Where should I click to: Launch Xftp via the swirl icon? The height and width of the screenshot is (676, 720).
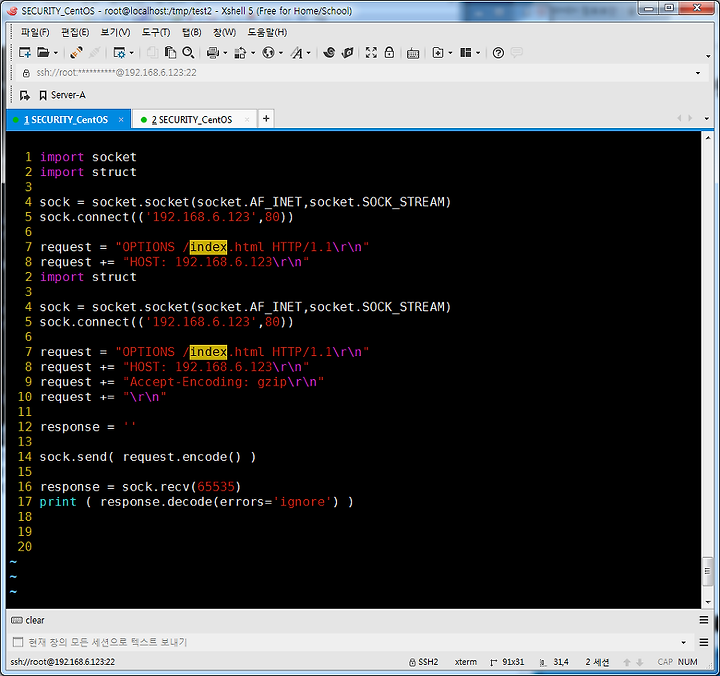tap(329, 53)
